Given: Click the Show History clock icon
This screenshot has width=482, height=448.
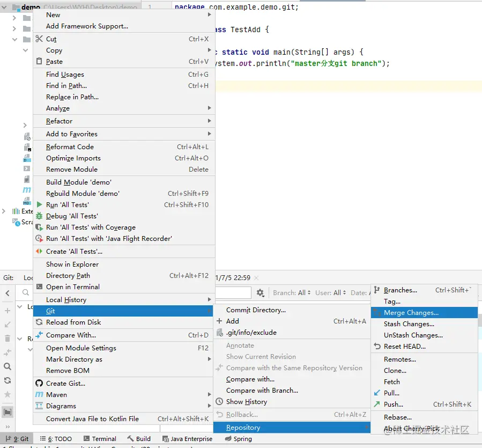Looking at the screenshot, I should pyautogui.click(x=219, y=401).
